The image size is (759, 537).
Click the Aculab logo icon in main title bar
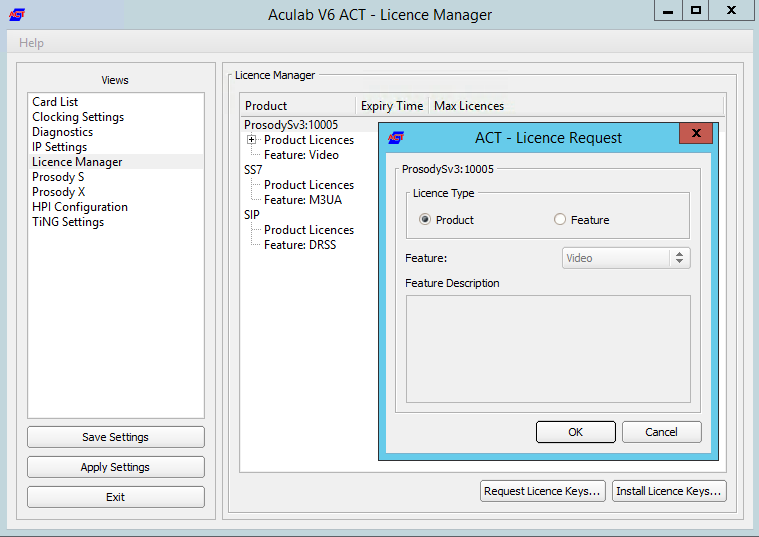pos(17,15)
